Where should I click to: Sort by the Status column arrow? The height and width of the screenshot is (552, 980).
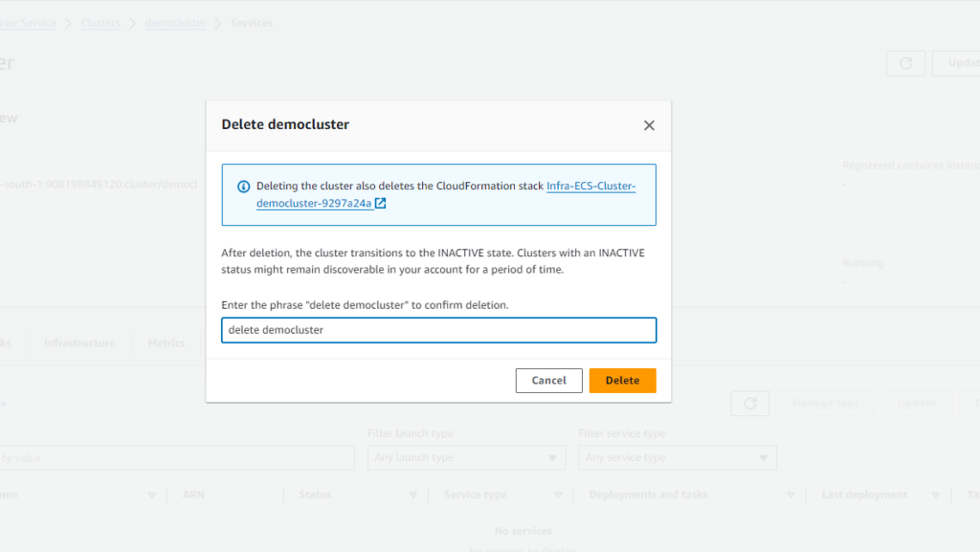click(x=413, y=495)
